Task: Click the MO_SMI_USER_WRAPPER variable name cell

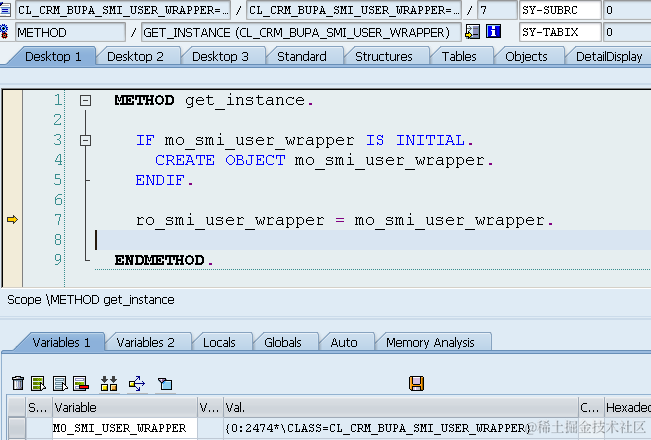Action: [125, 428]
